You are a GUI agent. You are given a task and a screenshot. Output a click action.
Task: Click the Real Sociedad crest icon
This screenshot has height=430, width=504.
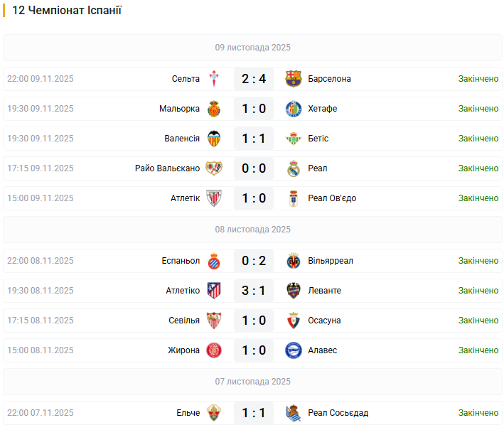(294, 413)
